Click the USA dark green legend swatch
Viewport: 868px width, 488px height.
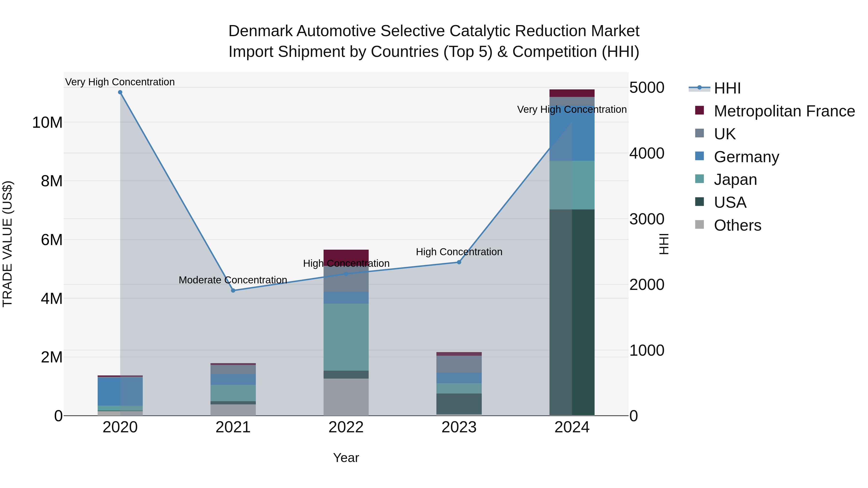tap(699, 202)
